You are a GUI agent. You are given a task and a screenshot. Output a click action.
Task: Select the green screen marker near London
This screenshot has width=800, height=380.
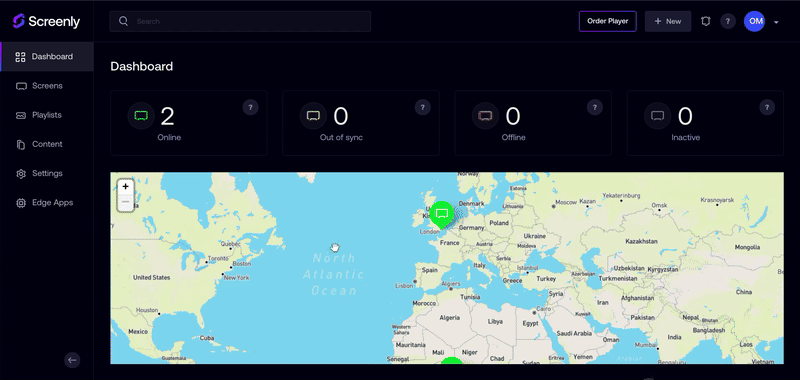click(x=442, y=214)
